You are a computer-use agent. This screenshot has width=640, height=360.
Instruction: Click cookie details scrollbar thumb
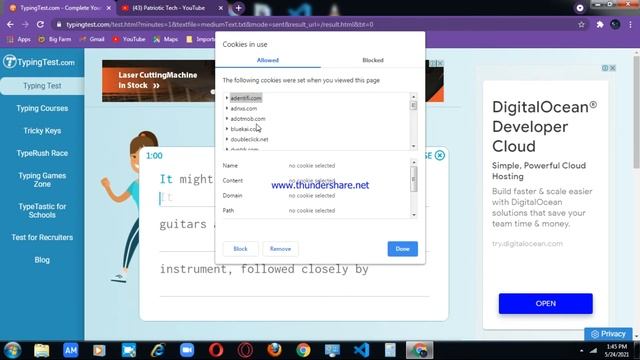pos(413,179)
